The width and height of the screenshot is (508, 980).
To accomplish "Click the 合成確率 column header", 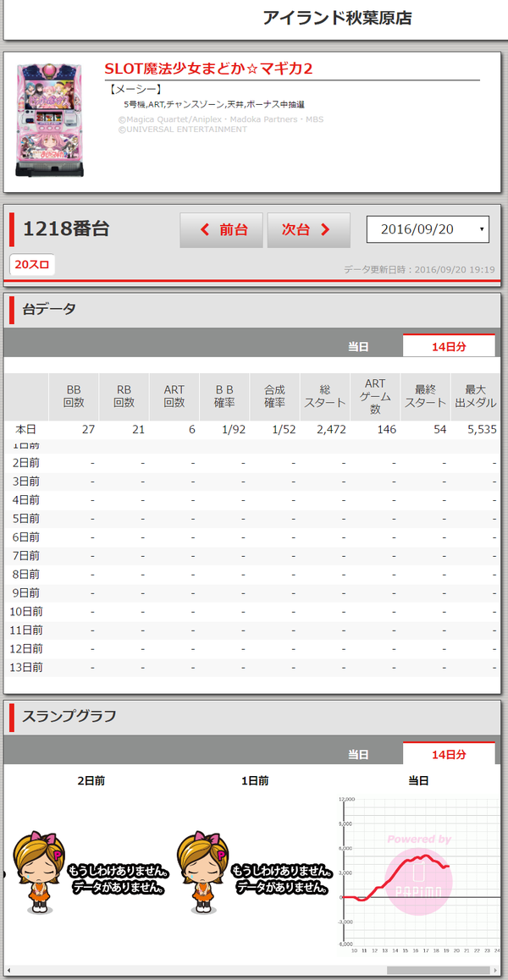I will [274, 396].
